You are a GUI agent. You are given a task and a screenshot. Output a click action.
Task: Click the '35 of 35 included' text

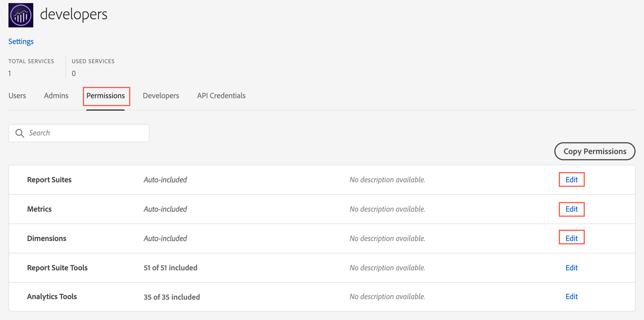[172, 297]
